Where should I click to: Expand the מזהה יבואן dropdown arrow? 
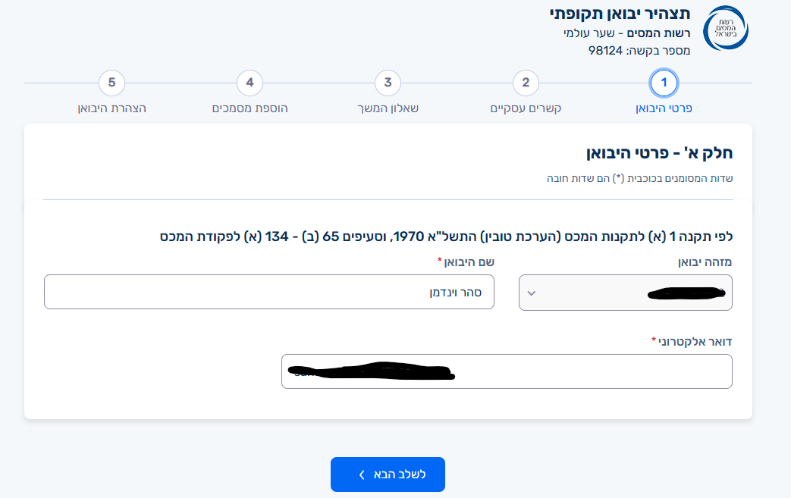531,293
